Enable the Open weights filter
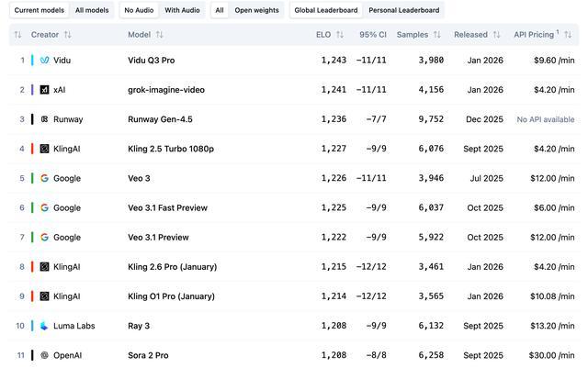This screenshot has height=368, width=588. click(x=256, y=10)
